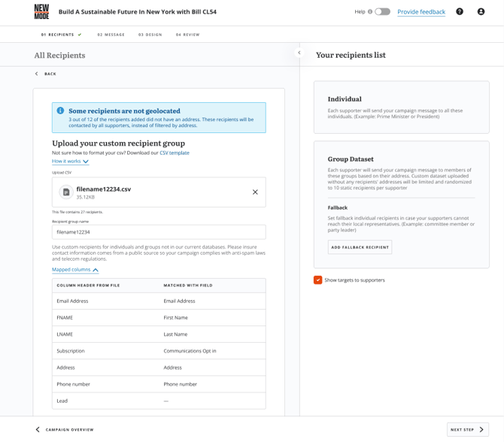Remove the uploaded filename12234.csv file

click(255, 192)
